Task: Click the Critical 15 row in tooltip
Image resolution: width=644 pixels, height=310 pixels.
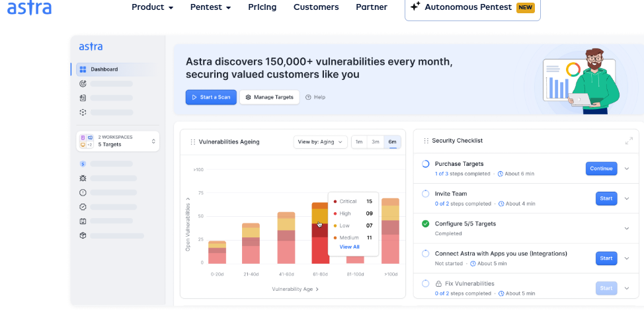Action: pyautogui.click(x=353, y=202)
